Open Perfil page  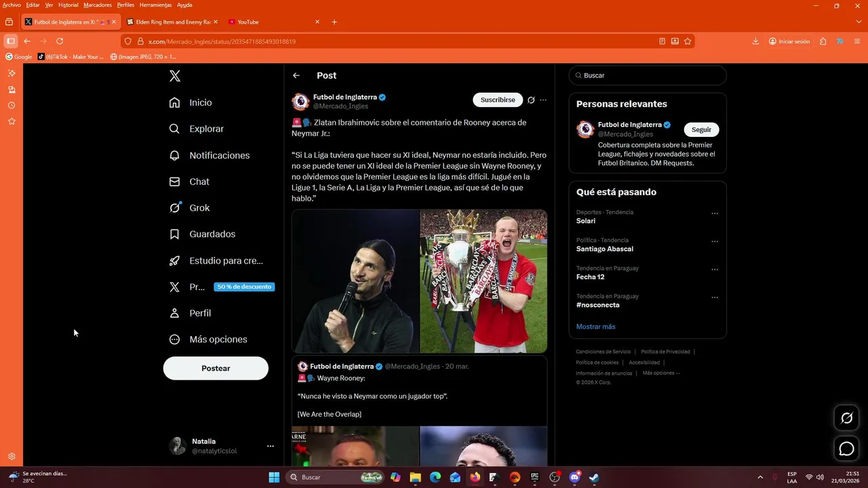(191, 313)
